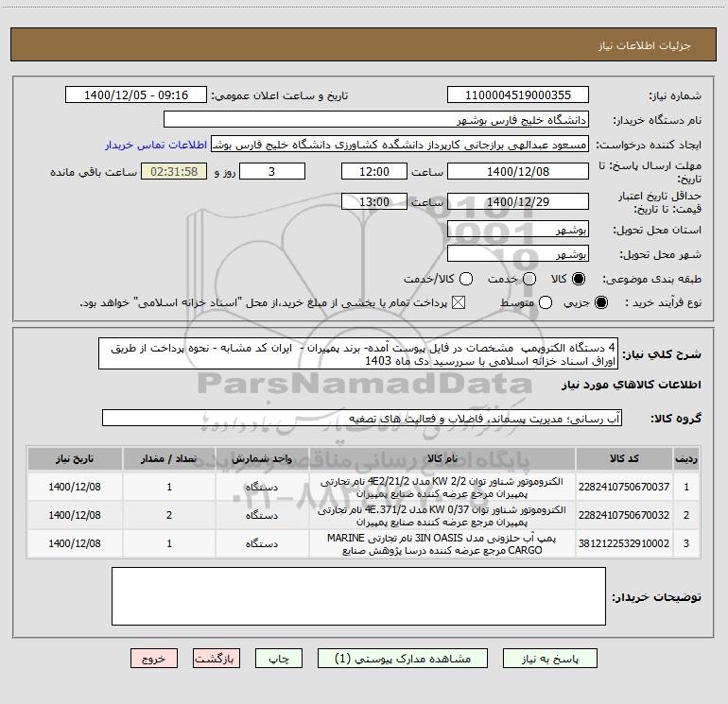Click the delivery province field بوشهر

tap(518, 229)
